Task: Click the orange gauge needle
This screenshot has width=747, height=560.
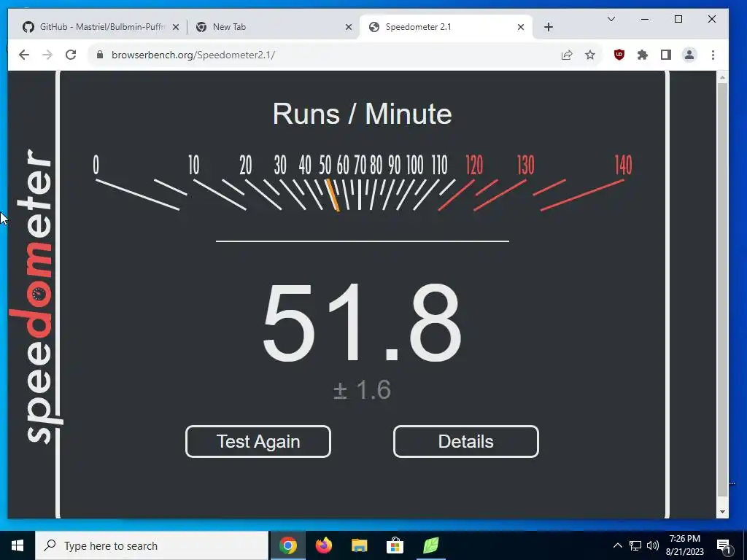Action: click(333, 195)
